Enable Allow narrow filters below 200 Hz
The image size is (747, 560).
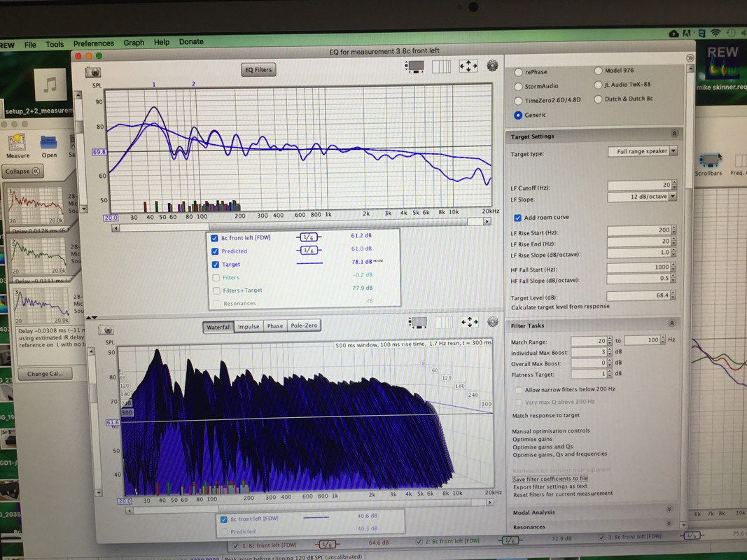pyautogui.click(x=518, y=390)
